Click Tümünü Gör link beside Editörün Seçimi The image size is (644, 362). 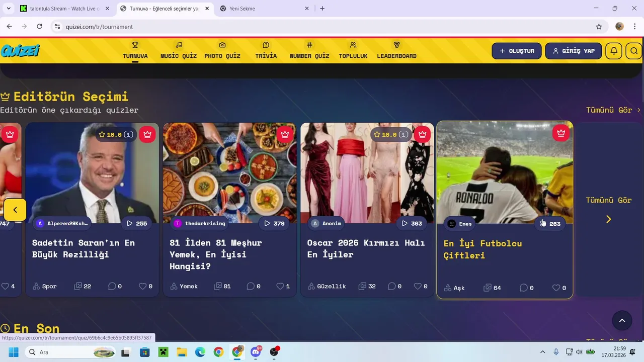[613, 110]
